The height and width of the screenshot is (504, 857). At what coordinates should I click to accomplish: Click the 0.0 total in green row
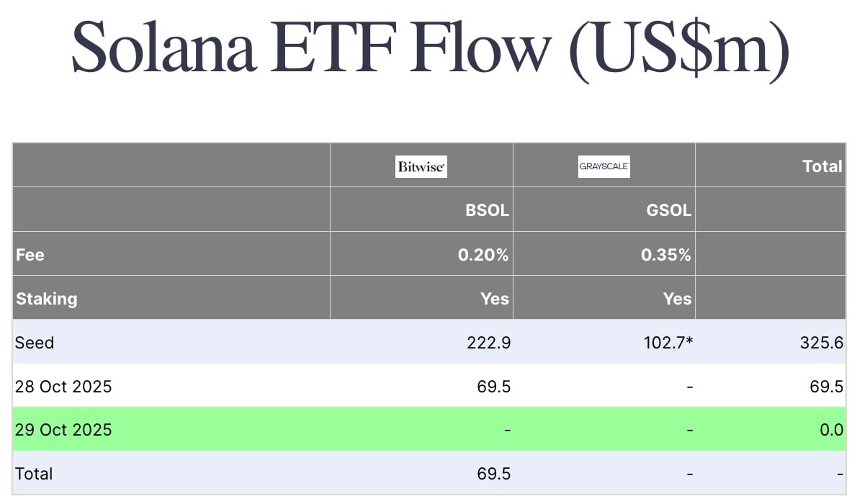831,430
